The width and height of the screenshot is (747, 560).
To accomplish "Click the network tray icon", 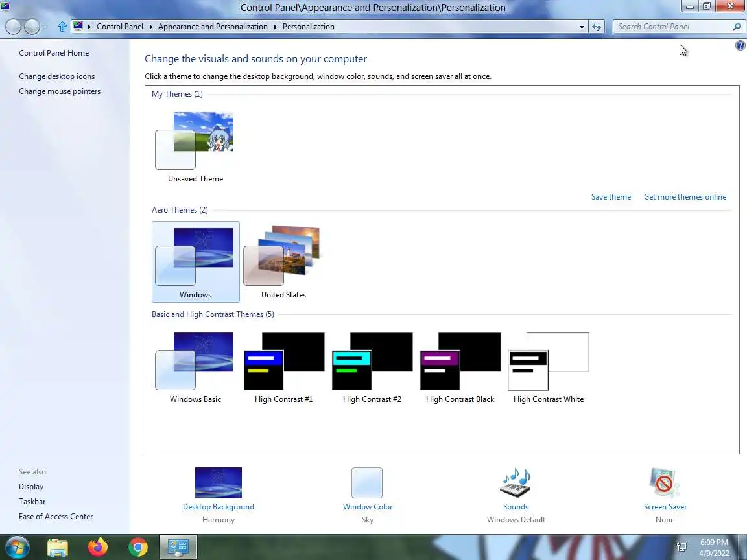I will pyautogui.click(x=682, y=546).
